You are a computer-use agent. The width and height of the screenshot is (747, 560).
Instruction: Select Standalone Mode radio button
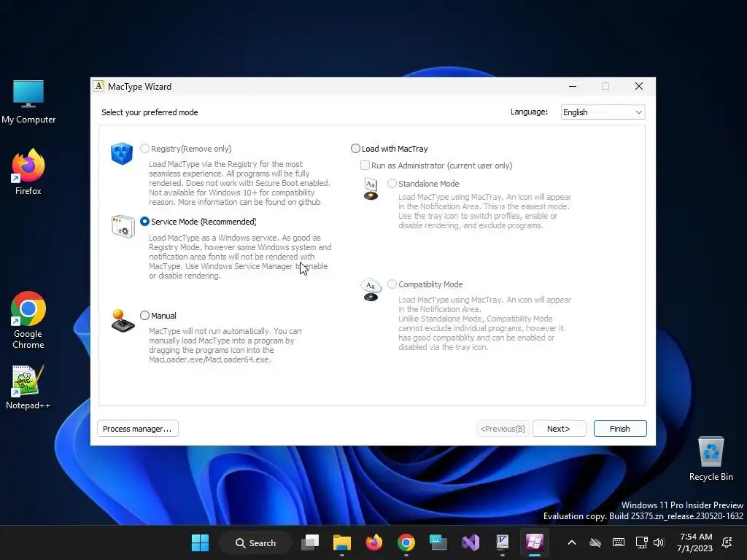[392, 183]
